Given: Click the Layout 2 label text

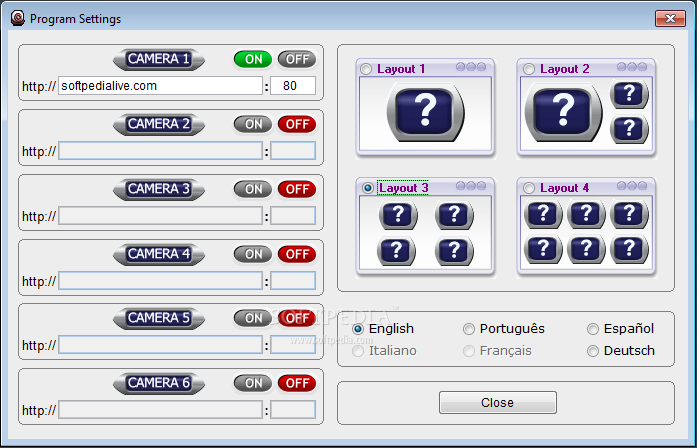Looking at the screenshot, I should tap(565, 69).
